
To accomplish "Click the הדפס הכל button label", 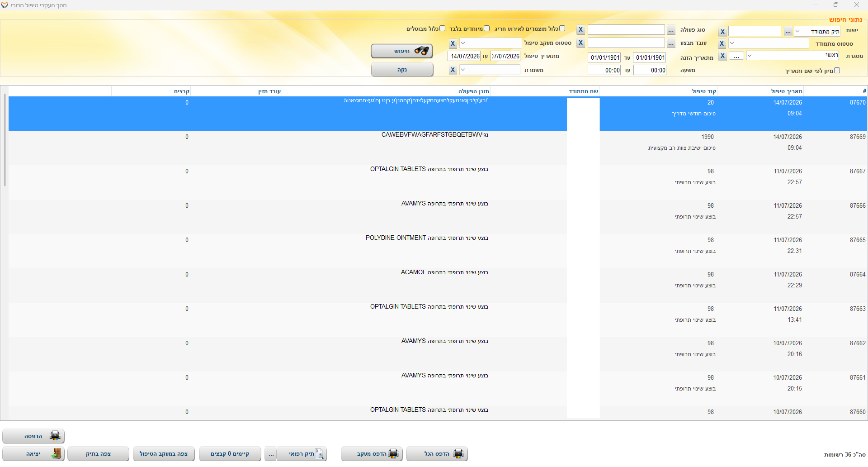I will (437, 454).
